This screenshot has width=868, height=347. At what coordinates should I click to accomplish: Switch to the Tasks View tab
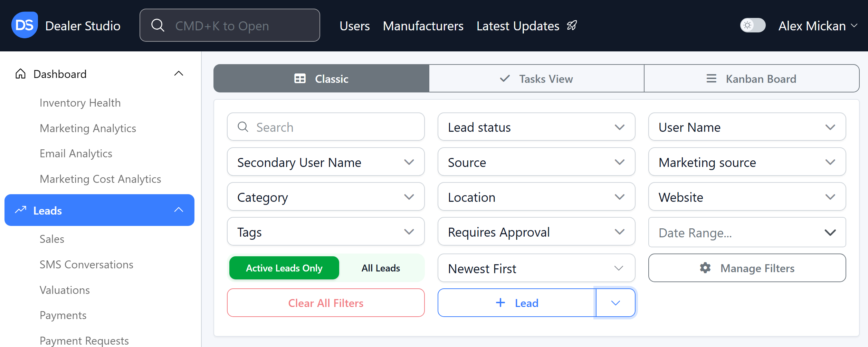click(x=536, y=79)
